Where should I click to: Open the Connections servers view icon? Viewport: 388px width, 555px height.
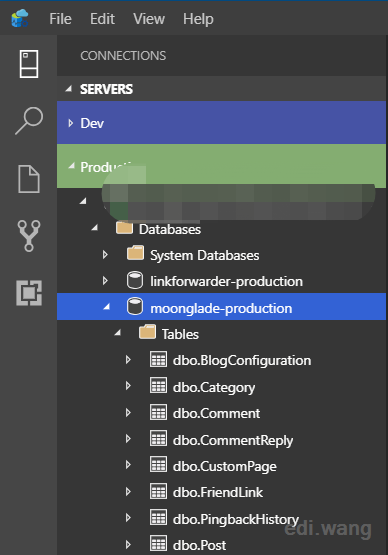click(x=29, y=64)
